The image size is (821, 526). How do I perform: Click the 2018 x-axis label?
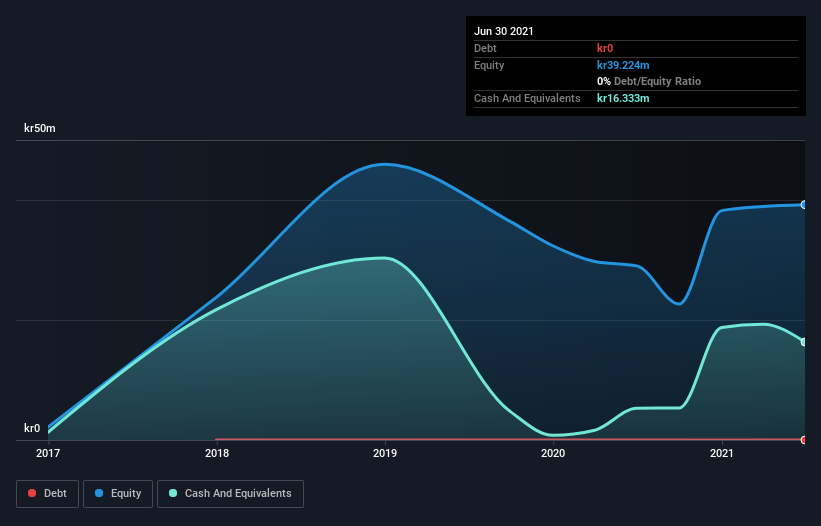(x=217, y=453)
